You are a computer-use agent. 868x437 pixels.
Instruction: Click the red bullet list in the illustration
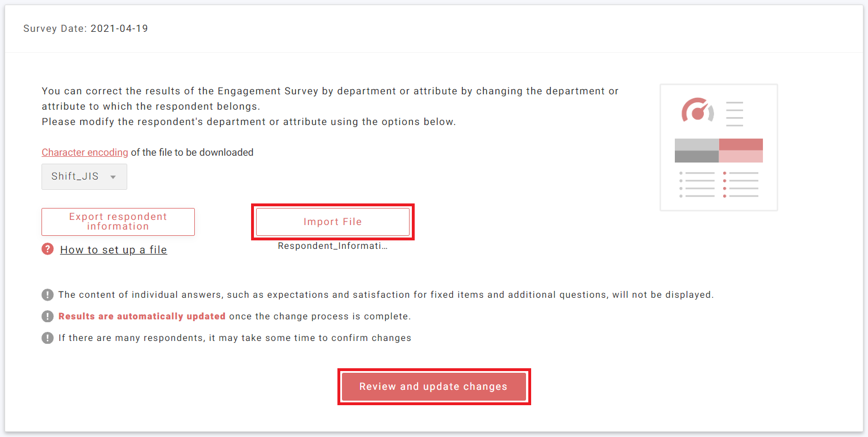[x=741, y=185]
